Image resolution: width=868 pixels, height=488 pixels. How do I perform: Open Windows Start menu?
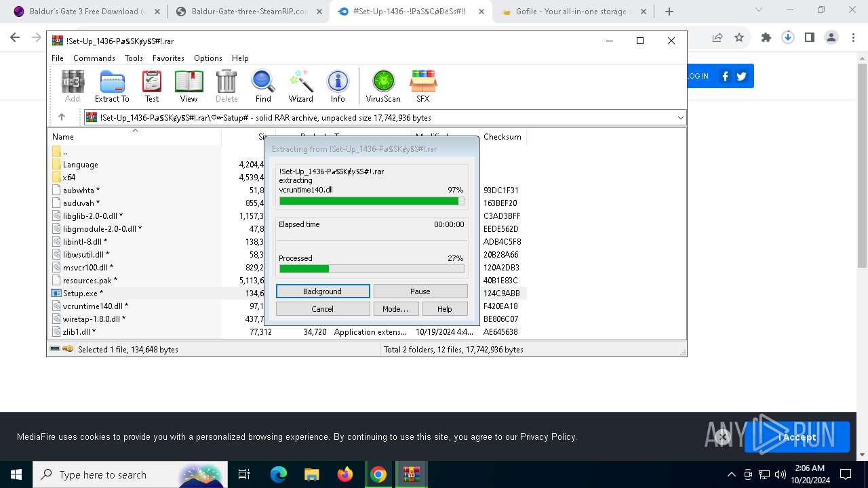[16, 474]
